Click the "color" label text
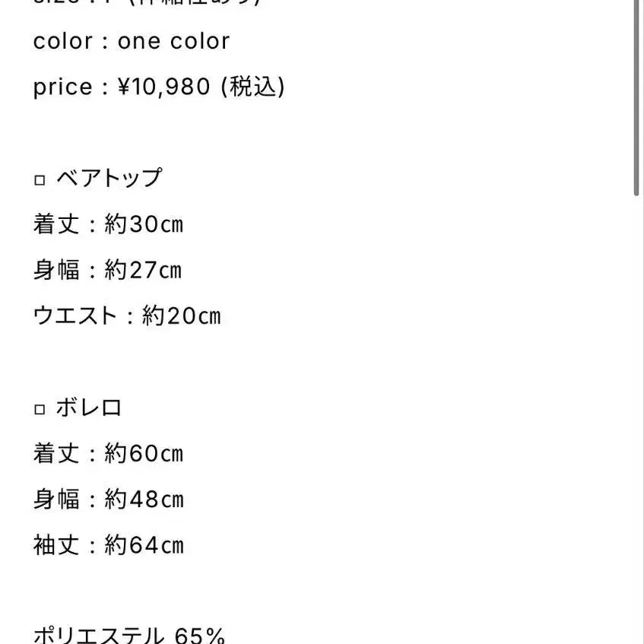 click(62, 41)
